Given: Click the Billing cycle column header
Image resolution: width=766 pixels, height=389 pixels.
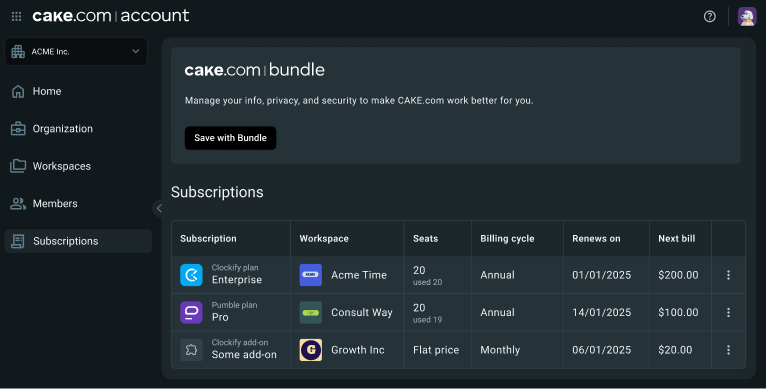Looking at the screenshot, I should pyautogui.click(x=507, y=238).
